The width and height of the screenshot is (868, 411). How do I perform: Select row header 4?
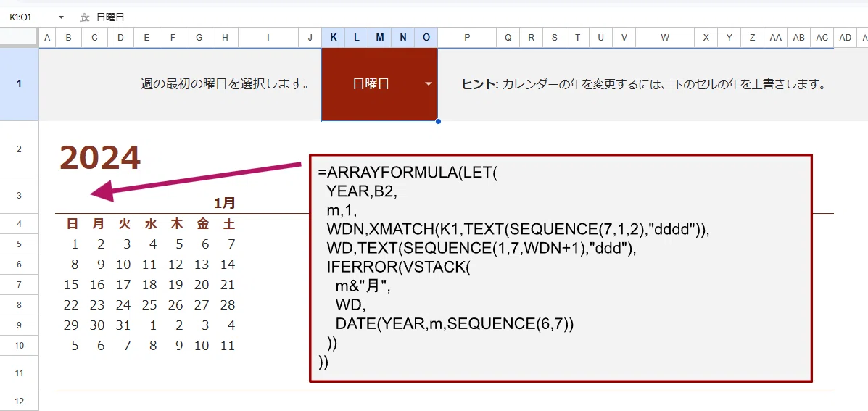click(20, 223)
